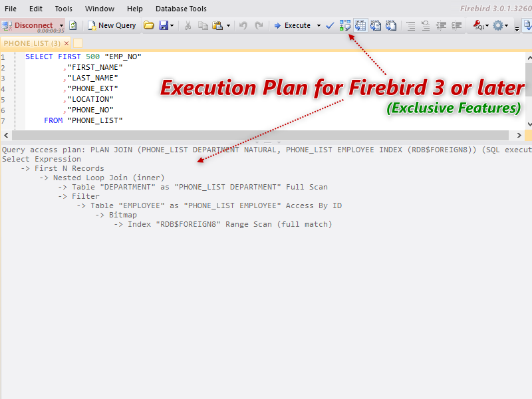This screenshot has width=532, height=399.
Task: Click the Copy icon
Action: (203, 25)
